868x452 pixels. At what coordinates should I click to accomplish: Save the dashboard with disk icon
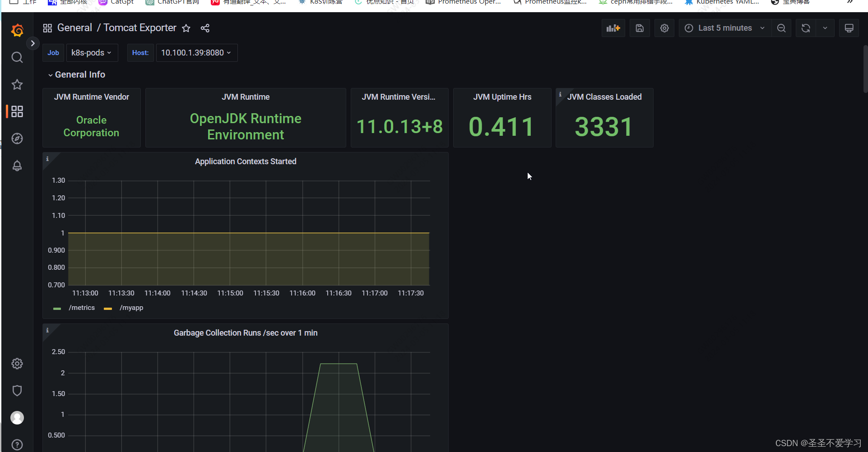tap(640, 28)
